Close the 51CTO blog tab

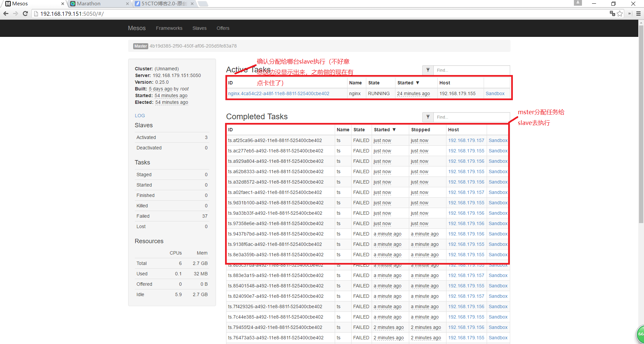pos(192,4)
